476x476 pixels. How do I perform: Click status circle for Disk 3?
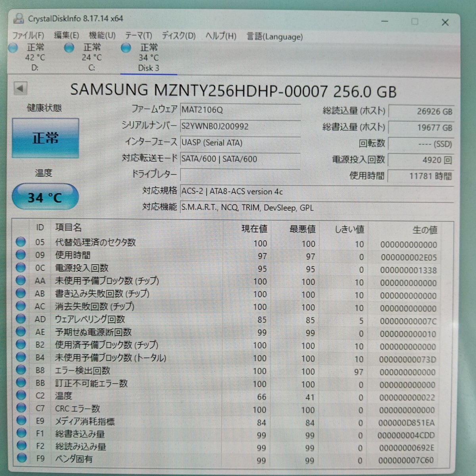tap(126, 48)
